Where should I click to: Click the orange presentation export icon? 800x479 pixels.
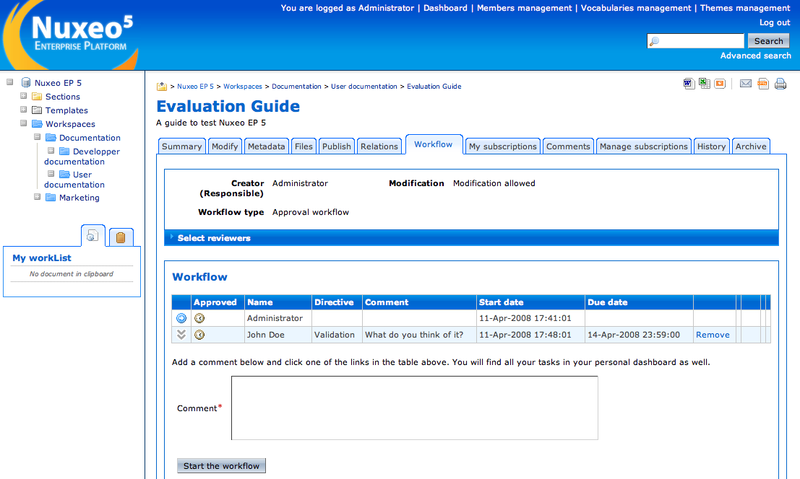(720, 84)
